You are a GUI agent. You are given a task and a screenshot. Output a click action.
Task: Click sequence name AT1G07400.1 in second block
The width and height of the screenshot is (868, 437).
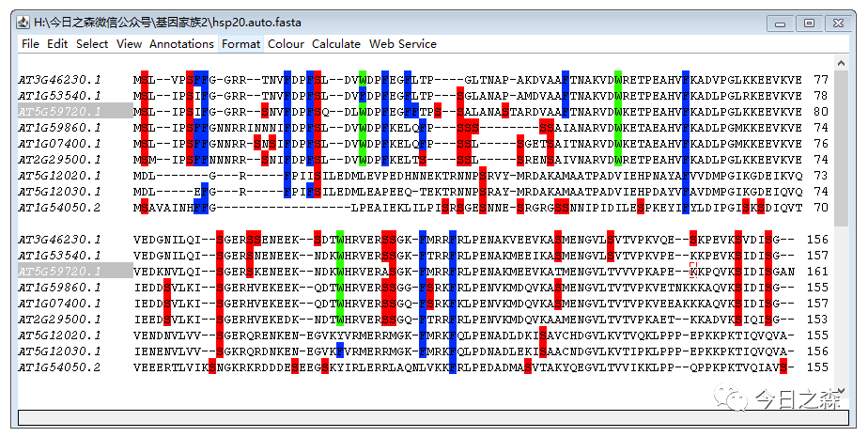tap(60, 304)
